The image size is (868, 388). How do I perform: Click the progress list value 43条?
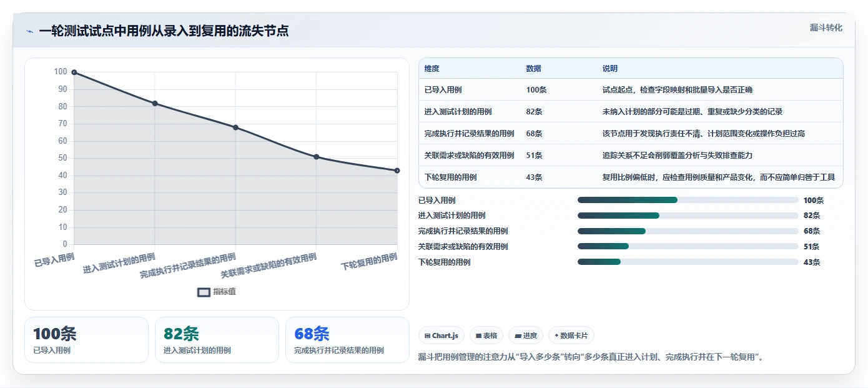point(811,262)
